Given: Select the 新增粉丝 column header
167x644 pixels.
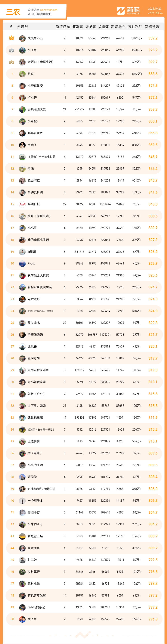Looking at the screenshot, I should tap(118, 26).
